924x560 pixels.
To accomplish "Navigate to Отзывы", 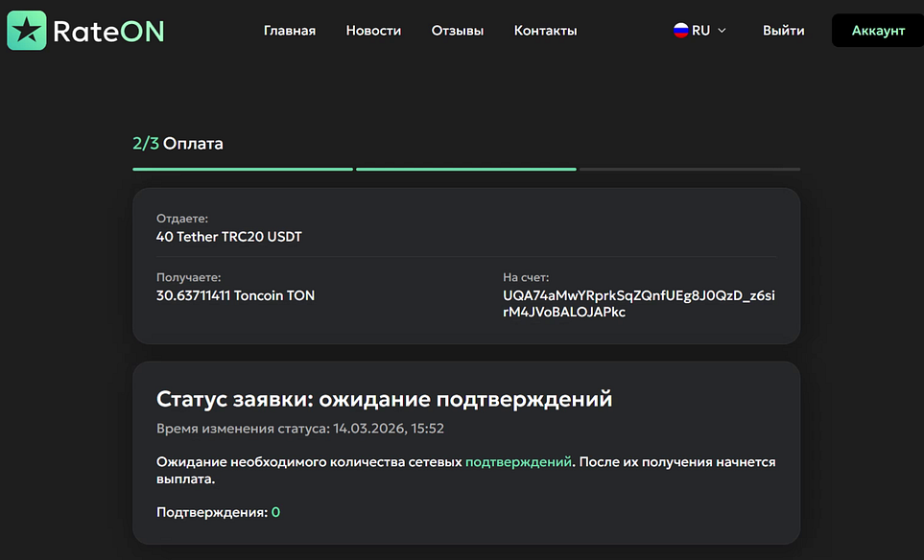I will pos(458,31).
